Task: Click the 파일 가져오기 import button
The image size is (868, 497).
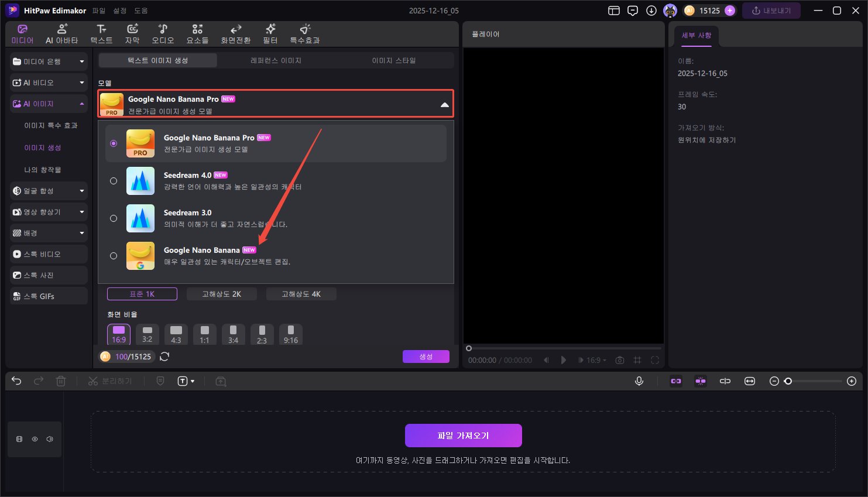Action: (x=463, y=436)
